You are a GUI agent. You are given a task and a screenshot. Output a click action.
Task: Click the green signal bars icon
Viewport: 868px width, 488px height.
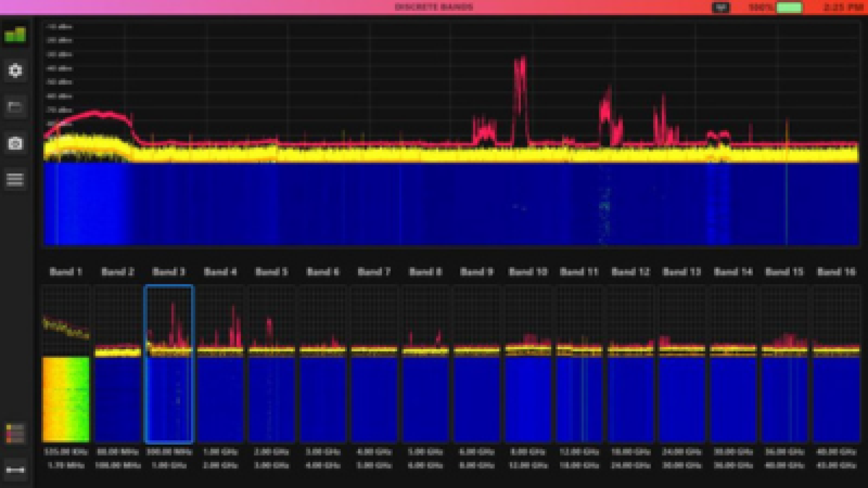click(x=15, y=35)
